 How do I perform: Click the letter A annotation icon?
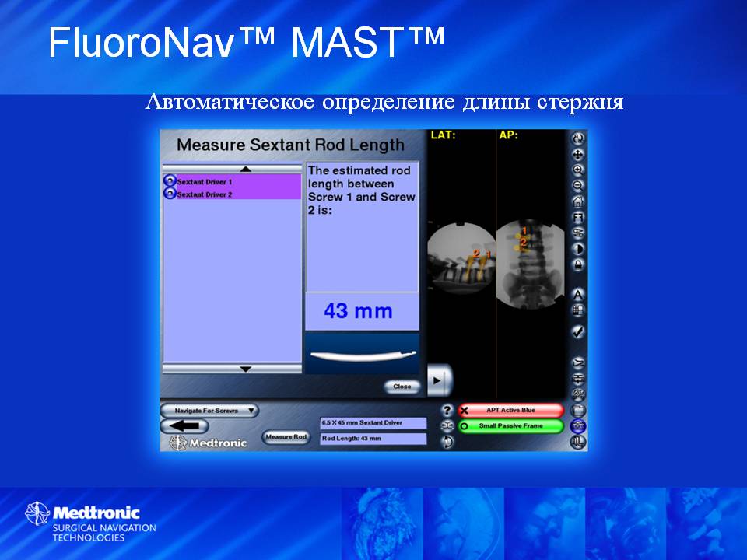(578, 295)
